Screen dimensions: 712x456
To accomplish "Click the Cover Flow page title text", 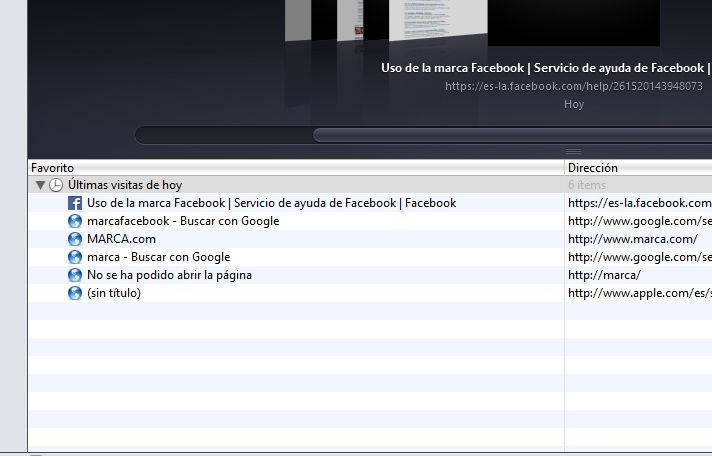I will coord(546,68).
